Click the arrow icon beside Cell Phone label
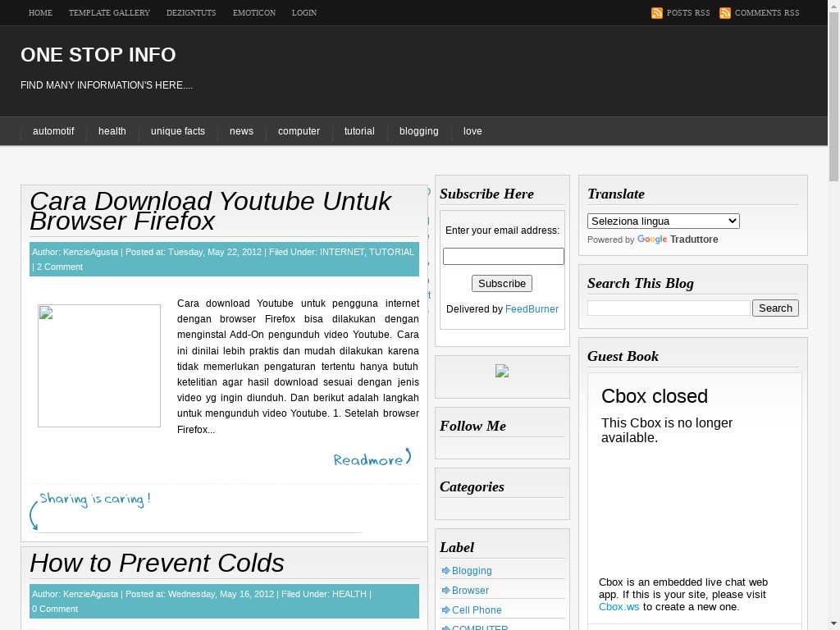Image resolution: width=840 pixels, height=630 pixels. click(445, 610)
